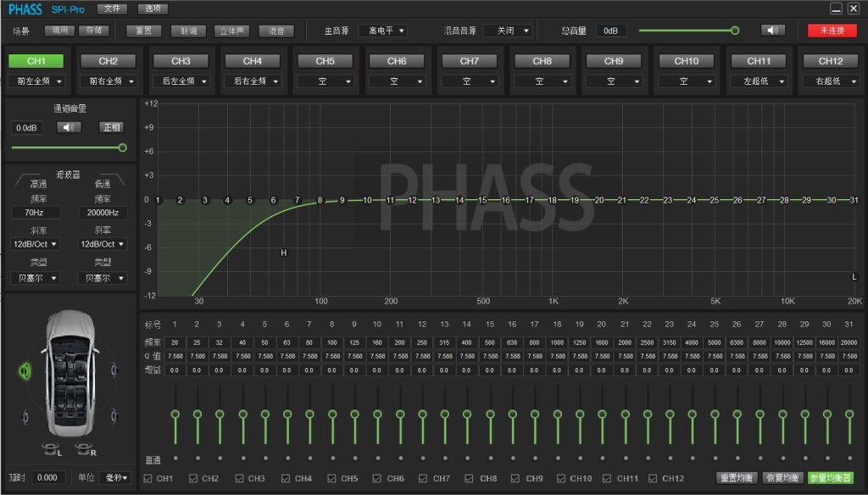The width and height of the screenshot is (868, 495).
Task: Select the left subwoofer L icon
Action: [x=52, y=449]
